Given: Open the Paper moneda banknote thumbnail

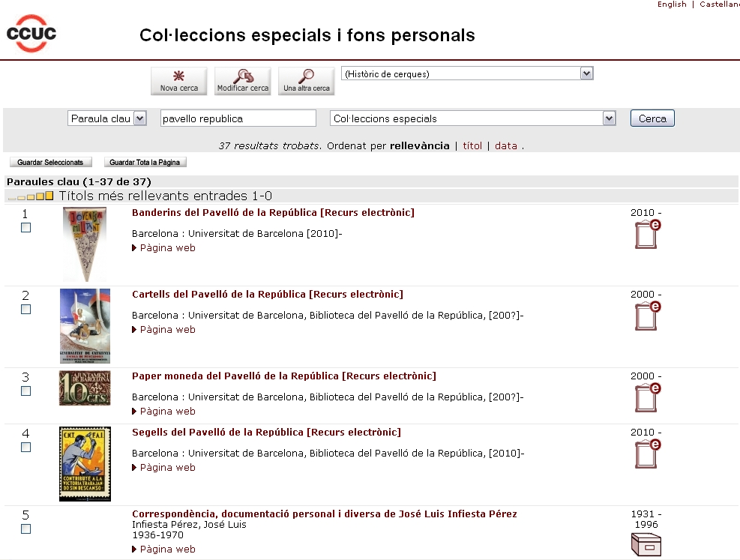Looking at the screenshot, I should [x=85, y=388].
